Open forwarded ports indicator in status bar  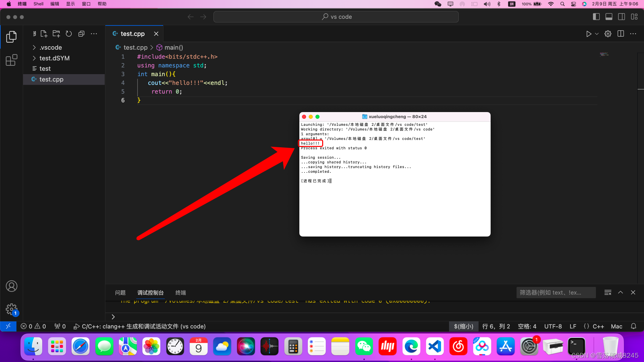click(x=60, y=326)
